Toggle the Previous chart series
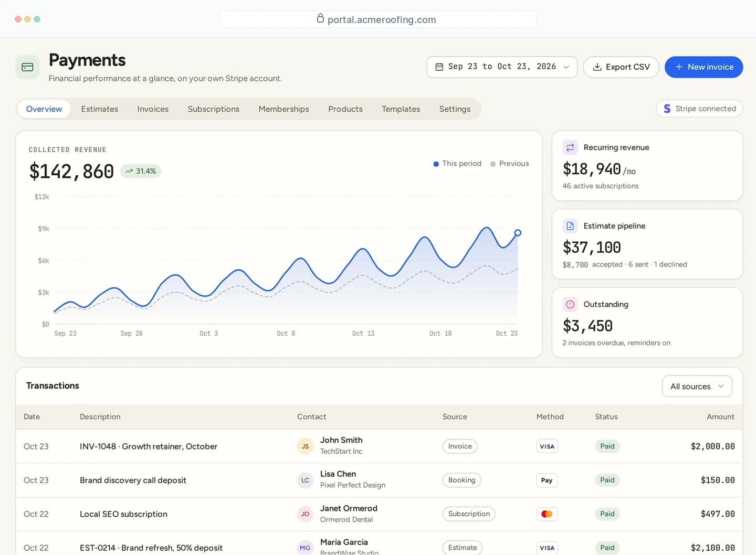Image resolution: width=756 pixels, height=555 pixels. [510, 164]
